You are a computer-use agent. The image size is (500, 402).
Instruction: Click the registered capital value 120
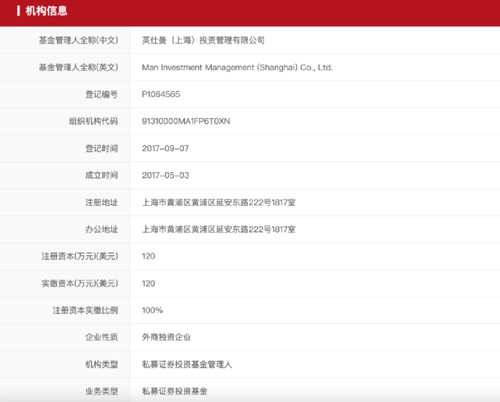(x=148, y=256)
